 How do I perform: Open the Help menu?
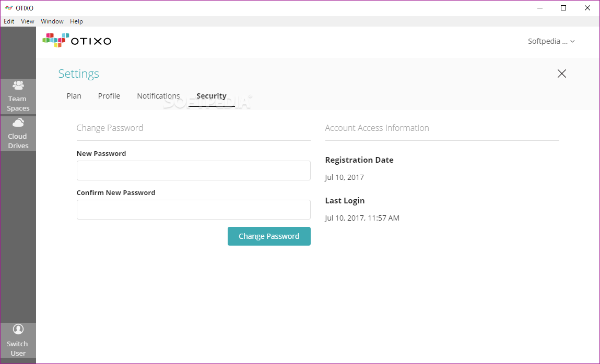pos(76,21)
